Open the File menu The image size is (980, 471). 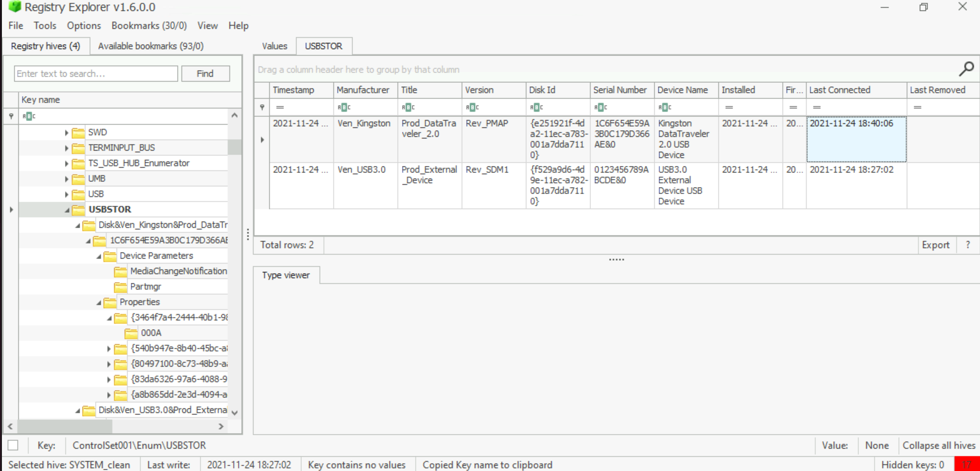coord(16,25)
